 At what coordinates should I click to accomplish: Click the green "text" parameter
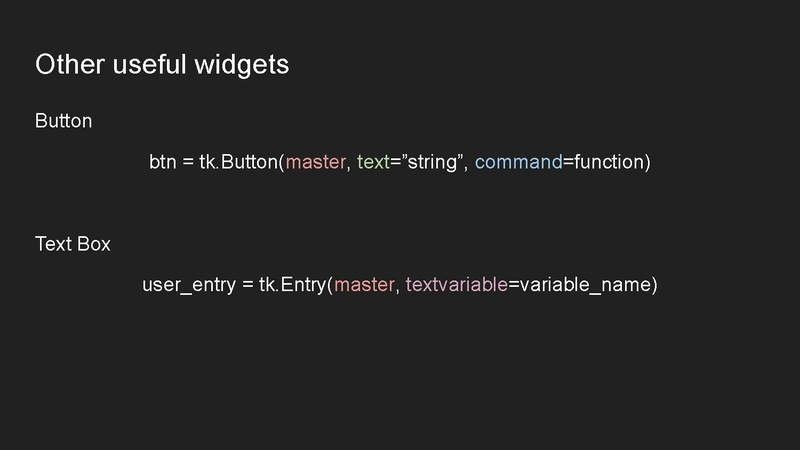372,162
